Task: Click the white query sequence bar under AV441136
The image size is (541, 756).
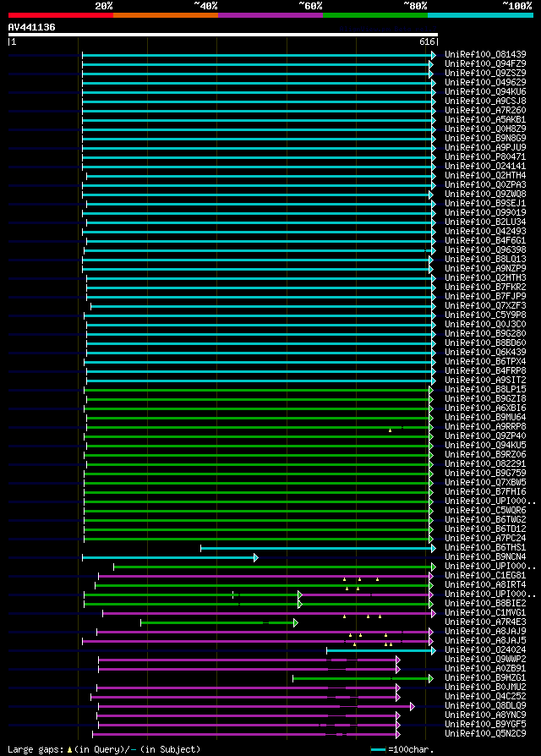Action: click(223, 35)
